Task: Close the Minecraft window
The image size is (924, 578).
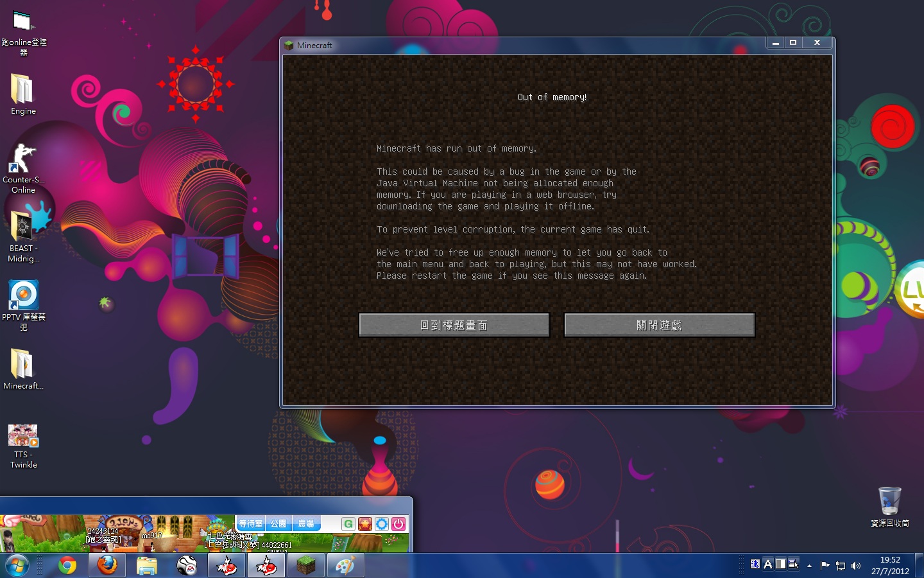Action: pos(817,43)
